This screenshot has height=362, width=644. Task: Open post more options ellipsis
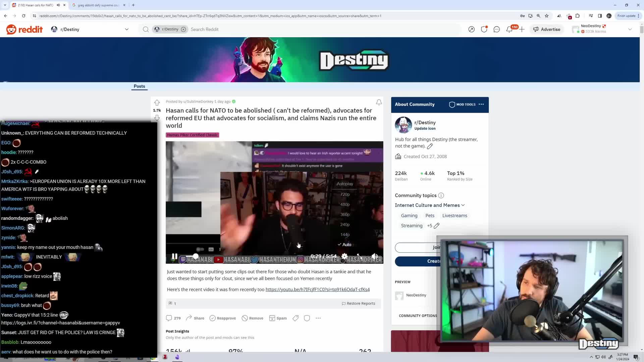(x=318, y=318)
